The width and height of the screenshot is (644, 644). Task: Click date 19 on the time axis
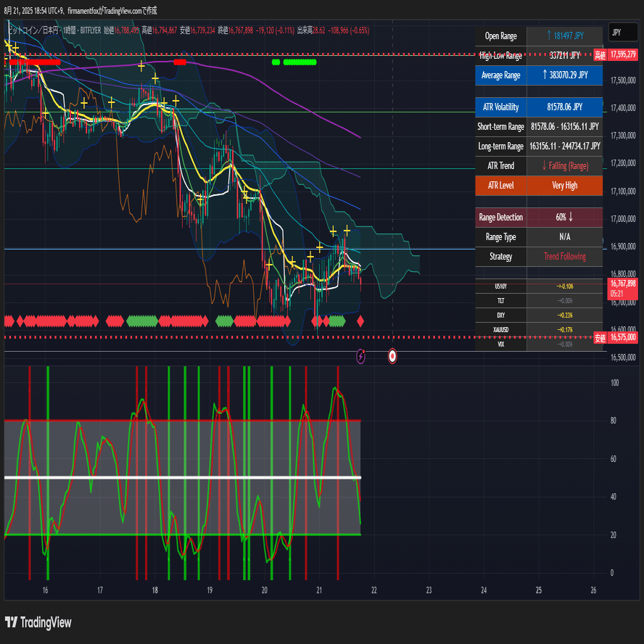pos(210,590)
